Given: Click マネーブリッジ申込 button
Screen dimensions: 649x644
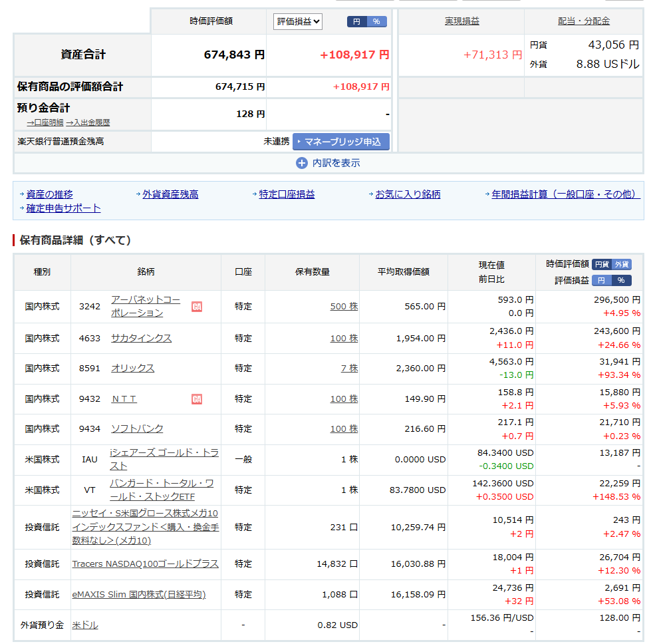Looking at the screenshot, I should click(x=341, y=142).
